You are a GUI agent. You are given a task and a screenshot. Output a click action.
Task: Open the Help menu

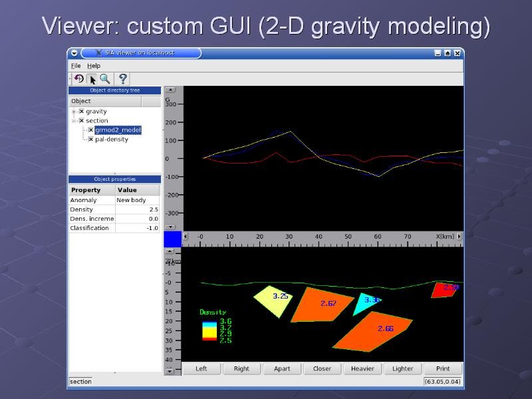(94, 66)
